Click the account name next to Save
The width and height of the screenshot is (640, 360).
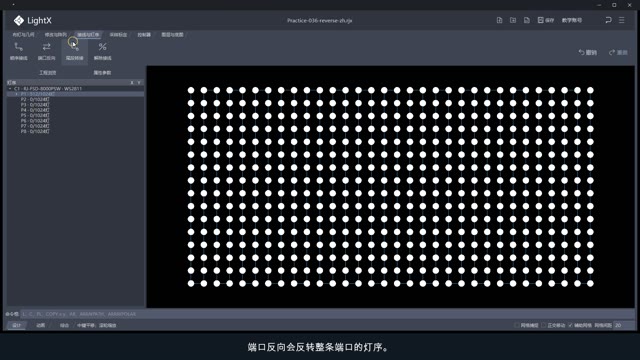tap(572, 20)
